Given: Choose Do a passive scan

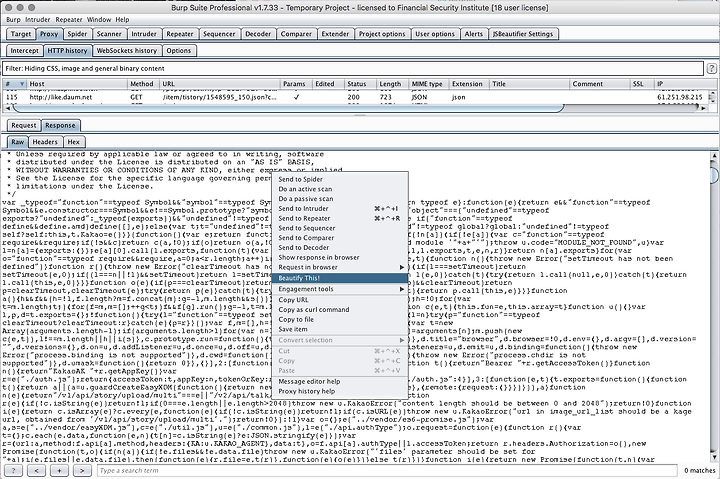Looking at the screenshot, I should [x=340, y=198].
